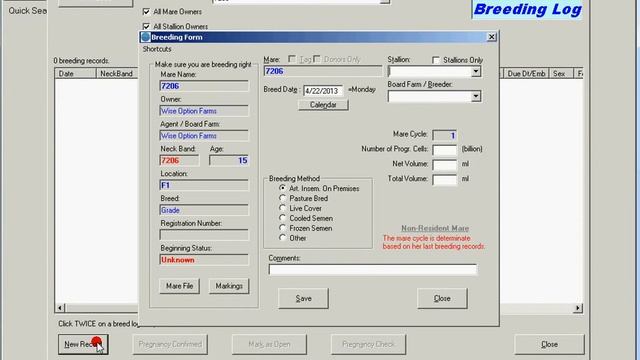Click the Non-Resident Mare link
Screen dimensions: 640x360
tap(435, 229)
